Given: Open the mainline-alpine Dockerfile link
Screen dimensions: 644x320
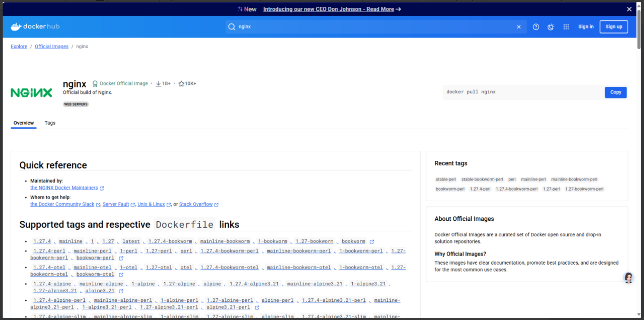Looking at the screenshot, I should point(101,284).
